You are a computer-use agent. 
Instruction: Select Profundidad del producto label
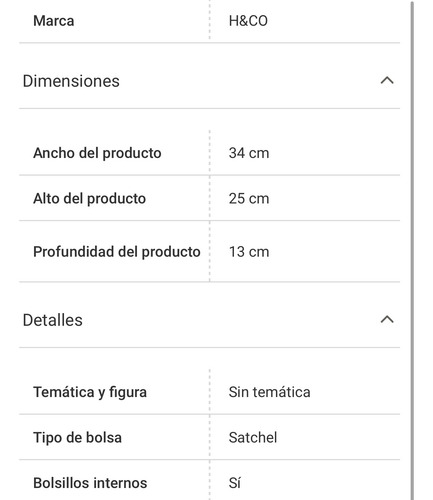point(117,252)
